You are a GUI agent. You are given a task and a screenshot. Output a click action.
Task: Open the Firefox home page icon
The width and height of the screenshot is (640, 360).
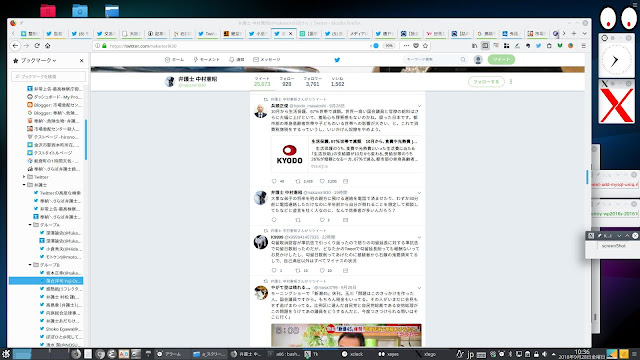click(48, 46)
